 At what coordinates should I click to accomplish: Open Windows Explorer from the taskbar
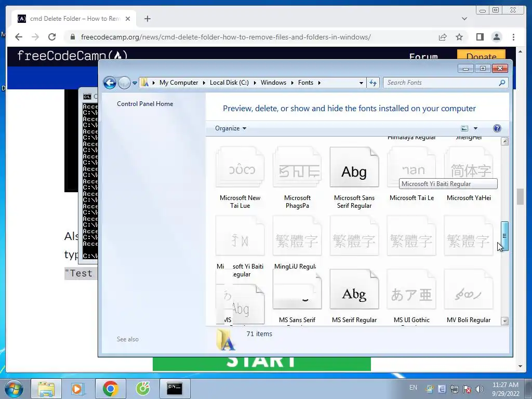46,389
